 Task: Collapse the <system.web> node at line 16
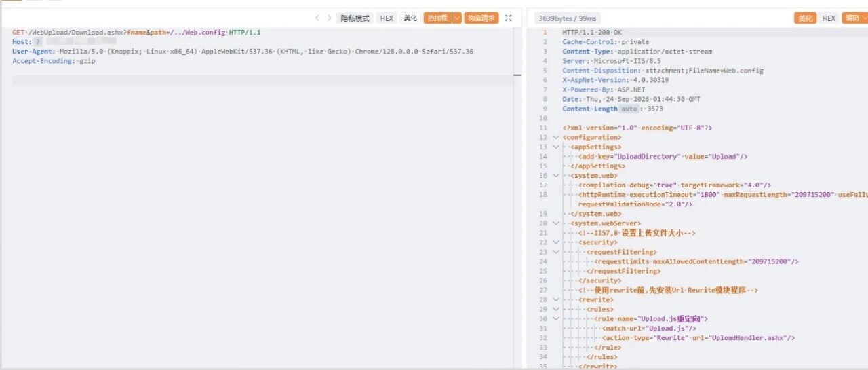[x=556, y=175]
